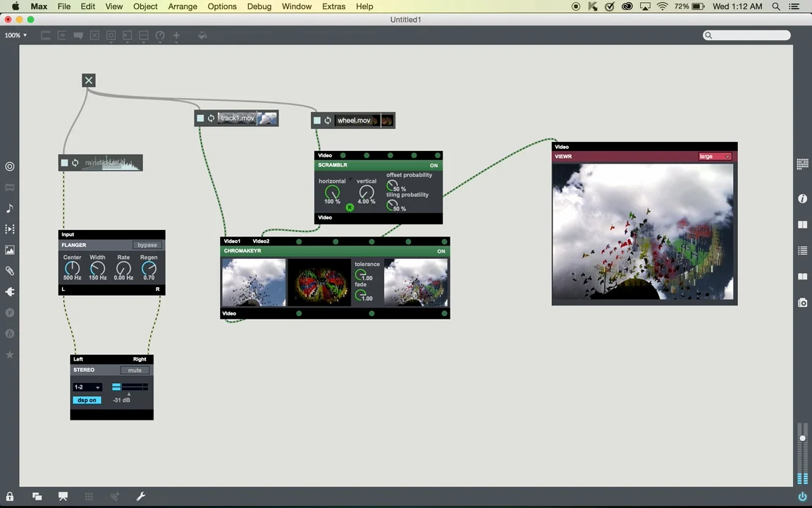The height and width of the screenshot is (508, 812).
Task: Open the open-book Lessons icon
Action: pos(802,277)
